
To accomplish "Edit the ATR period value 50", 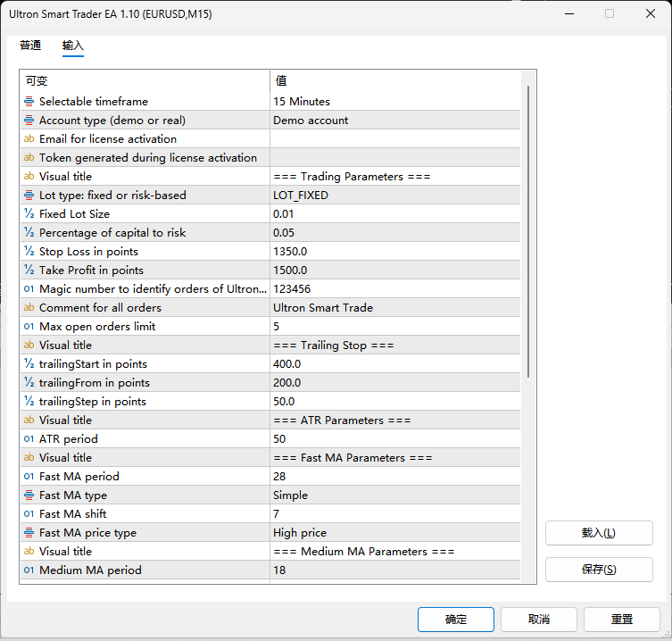I will point(395,439).
